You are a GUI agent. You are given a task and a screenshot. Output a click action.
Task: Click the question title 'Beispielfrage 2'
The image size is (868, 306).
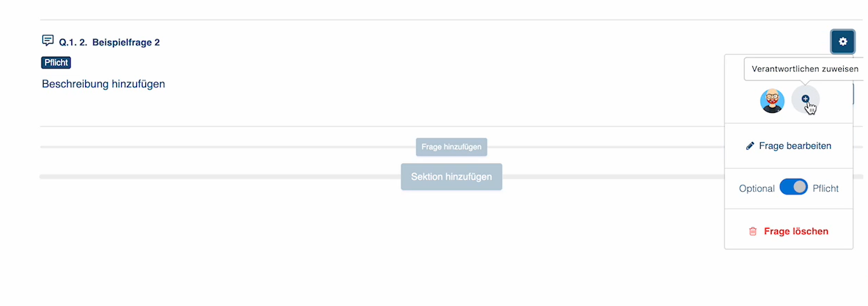click(x=126, y=42)
